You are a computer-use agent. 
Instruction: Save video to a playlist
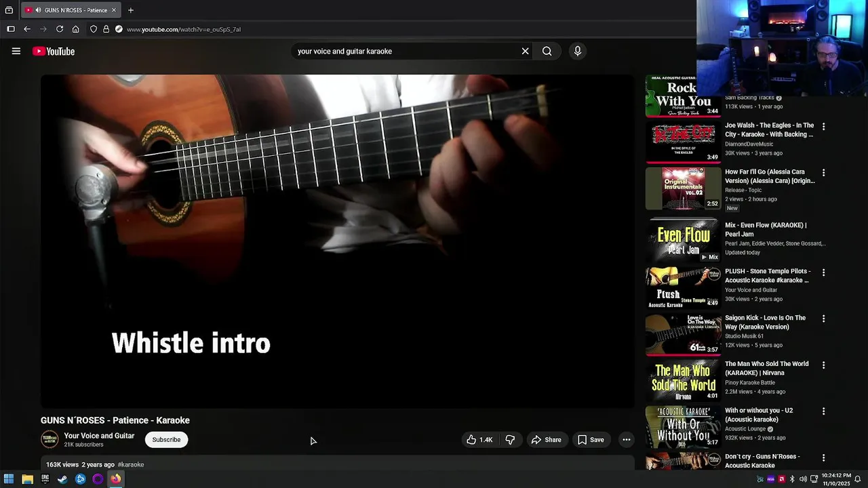591,440
